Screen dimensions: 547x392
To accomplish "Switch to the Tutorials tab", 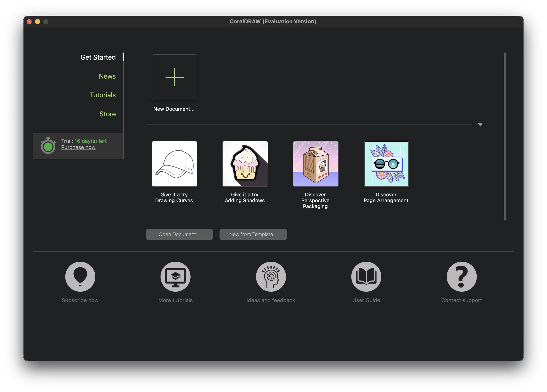I will tap(103, 95).
